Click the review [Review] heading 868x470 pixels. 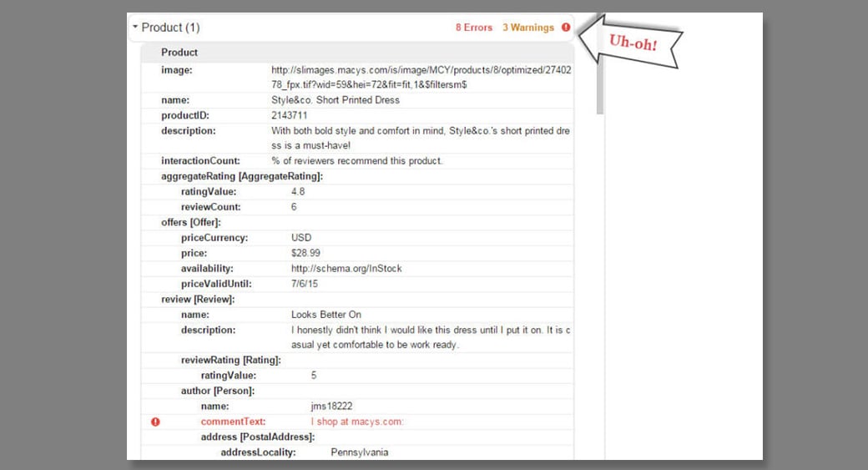coord(197,299)
